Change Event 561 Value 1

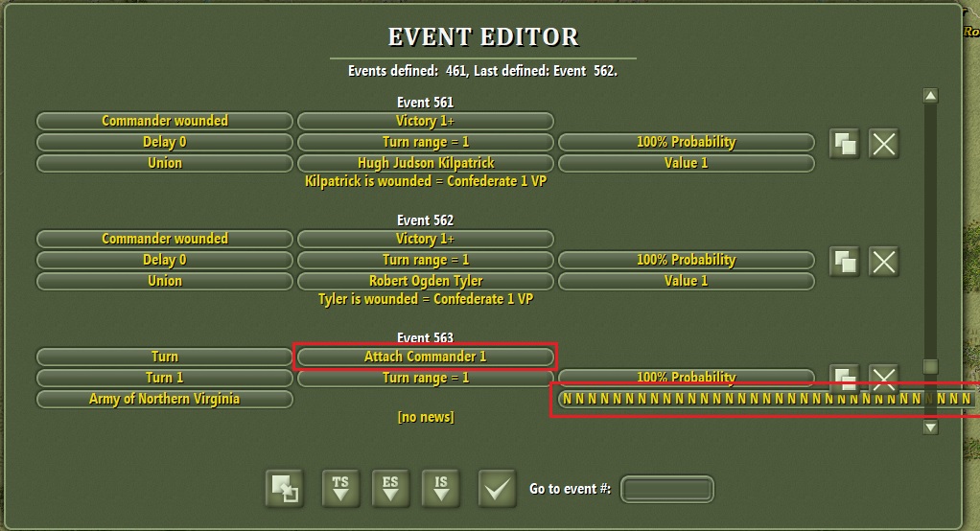686,163
